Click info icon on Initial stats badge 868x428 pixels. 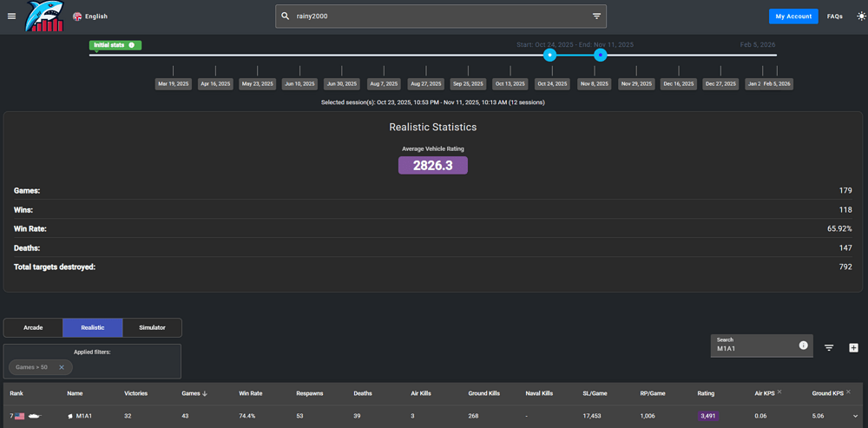(132, 45)
